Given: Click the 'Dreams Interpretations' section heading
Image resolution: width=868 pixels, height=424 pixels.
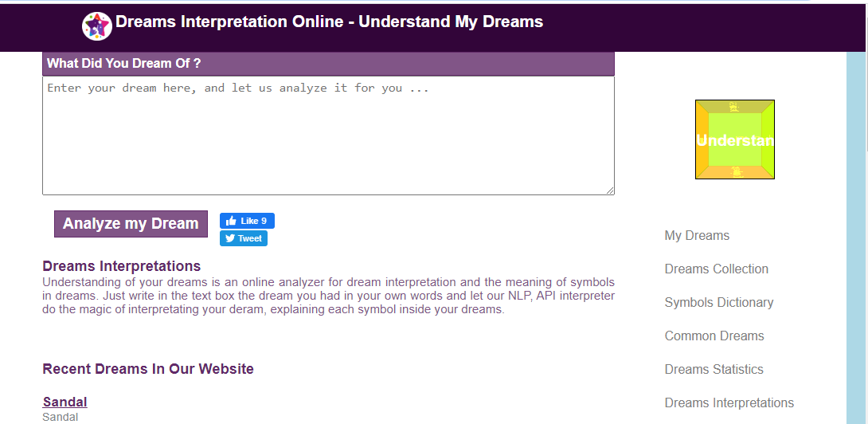Looking at the screenshot, I should pos(121,266).
